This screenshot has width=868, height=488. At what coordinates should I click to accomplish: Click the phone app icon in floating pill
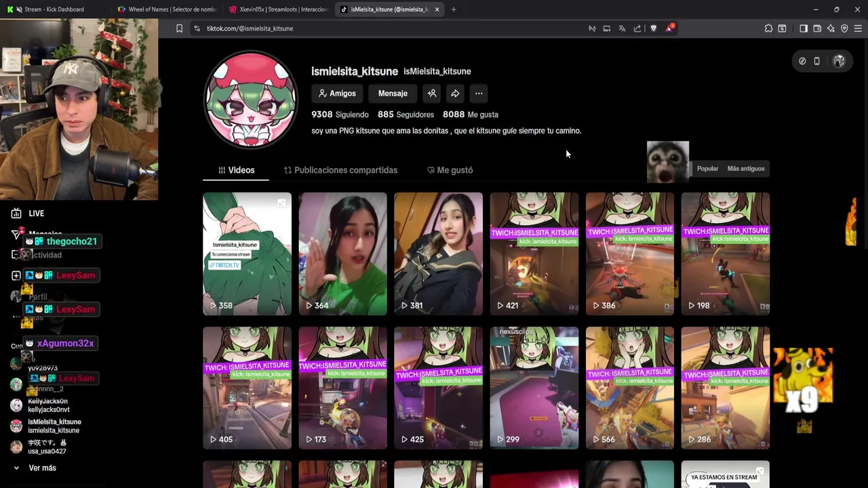point(816,61)
